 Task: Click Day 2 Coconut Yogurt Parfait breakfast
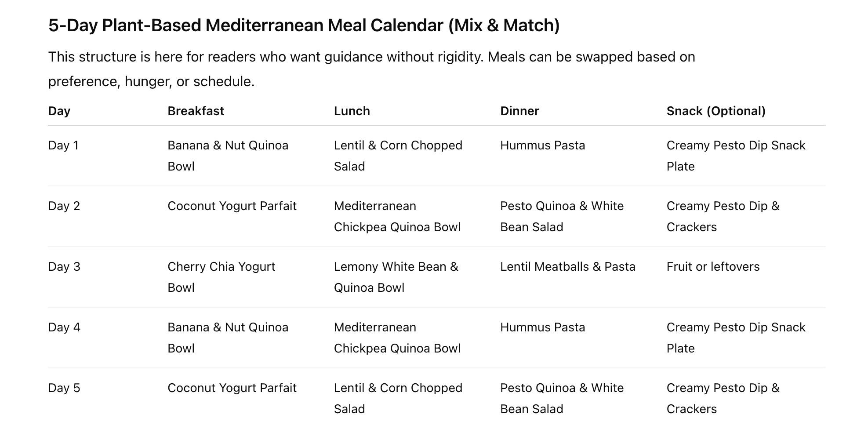pyautogui.click(x=232, y=206)
